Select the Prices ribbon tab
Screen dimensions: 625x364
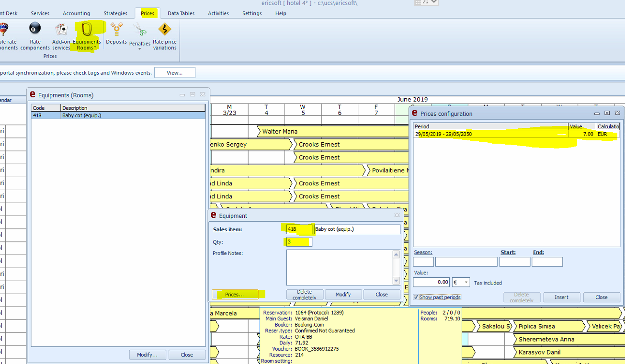coord(148,13)
